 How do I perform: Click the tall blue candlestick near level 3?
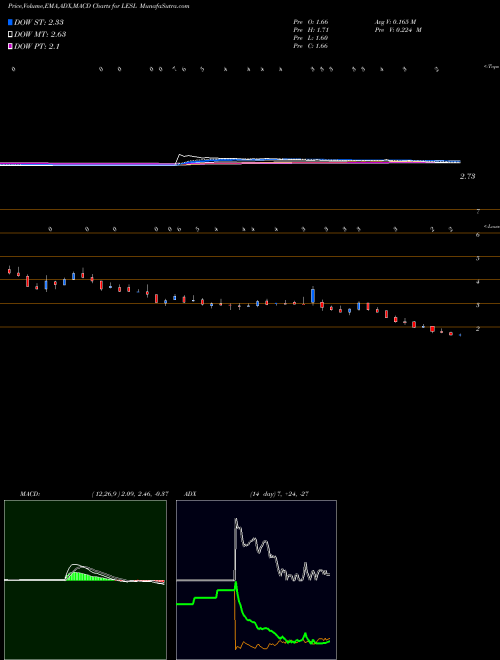[313, 295]
